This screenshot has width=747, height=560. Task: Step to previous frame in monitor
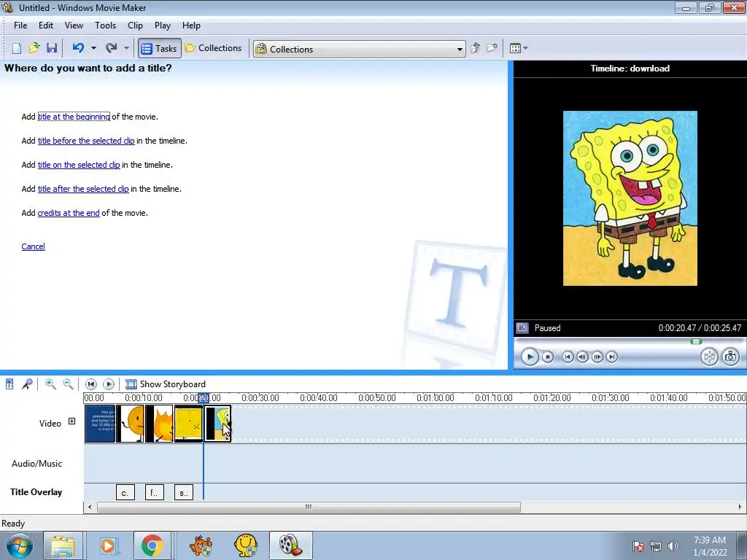(x=582, y=357)
